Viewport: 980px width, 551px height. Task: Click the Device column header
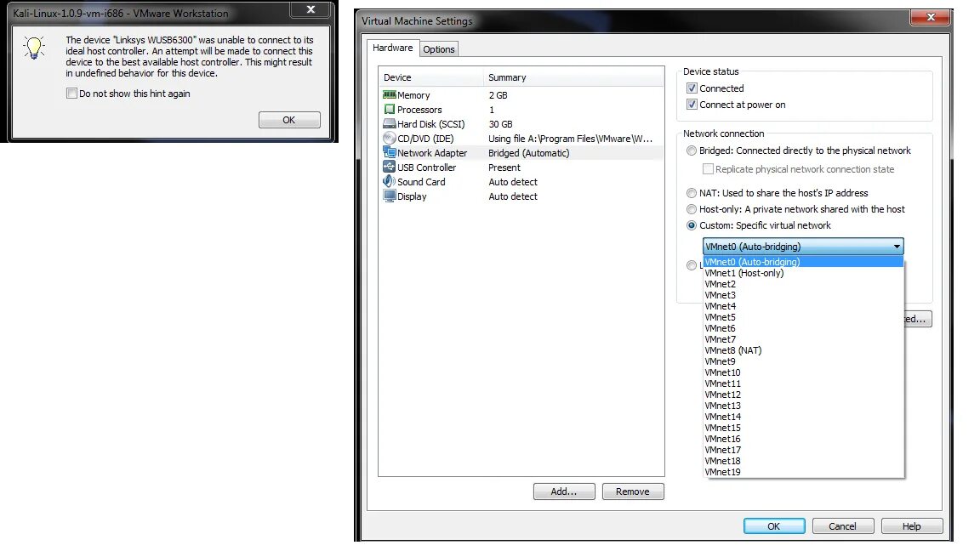point(430,77)
